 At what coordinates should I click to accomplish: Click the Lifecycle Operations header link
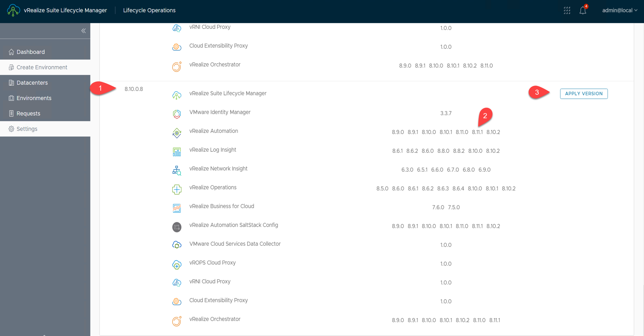pos(149,10)
